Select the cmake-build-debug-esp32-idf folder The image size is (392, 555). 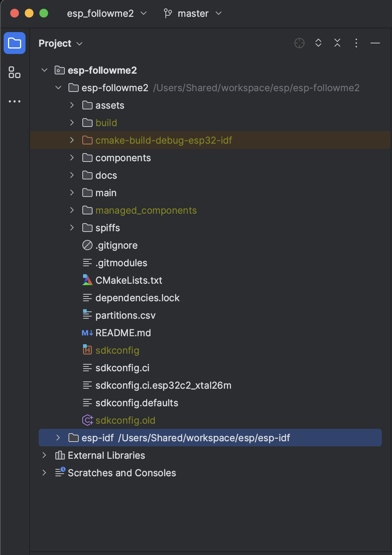(x=210, y=140)
